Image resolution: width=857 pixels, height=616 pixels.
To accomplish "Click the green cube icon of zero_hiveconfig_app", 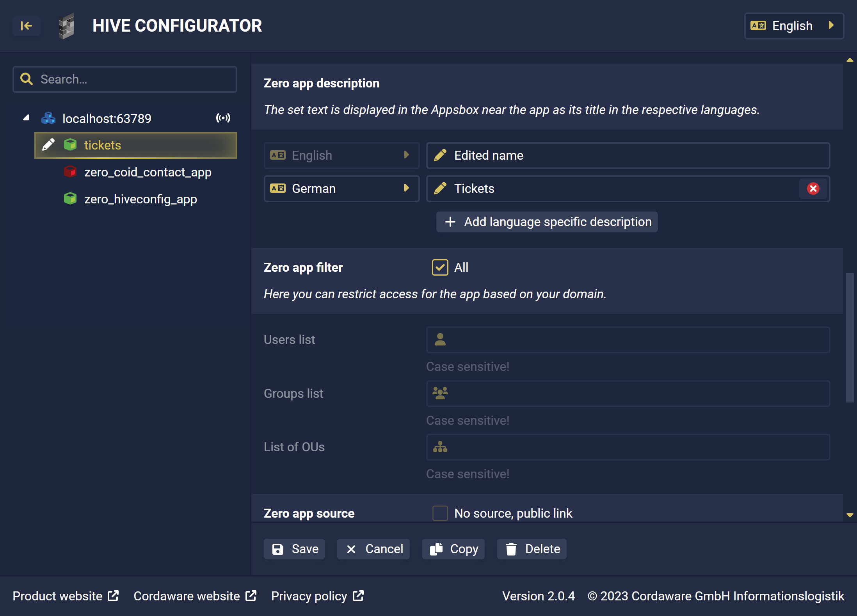I will pyautogui.click(x=70, y=199).
